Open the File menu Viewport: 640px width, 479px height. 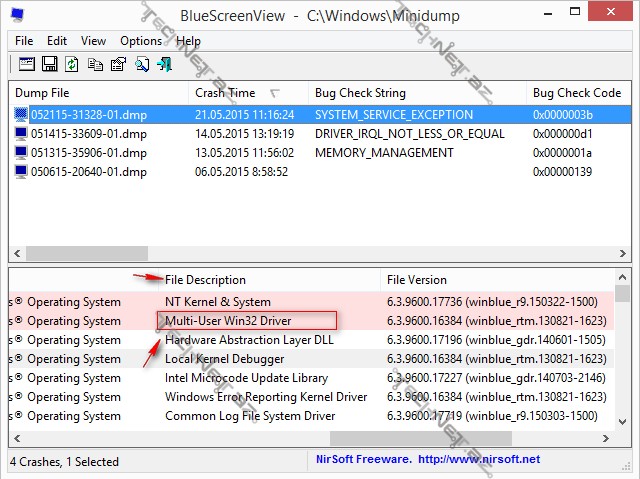[x=24, y=41]
